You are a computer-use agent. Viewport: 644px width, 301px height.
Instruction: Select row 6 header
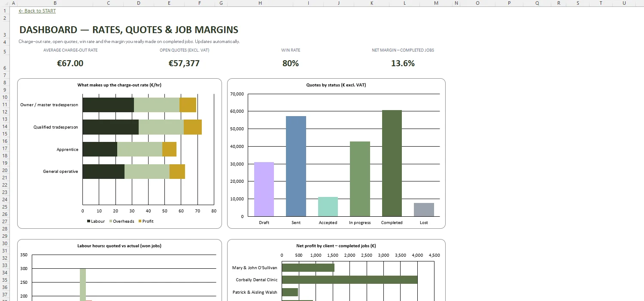click(x=4, y=63)
